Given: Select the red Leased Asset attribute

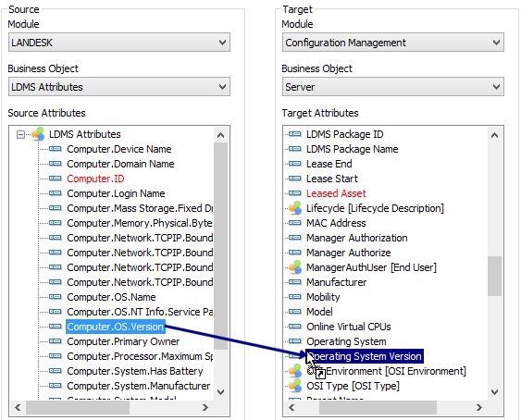Looking at the screenshot, I should tap(336, 193).
